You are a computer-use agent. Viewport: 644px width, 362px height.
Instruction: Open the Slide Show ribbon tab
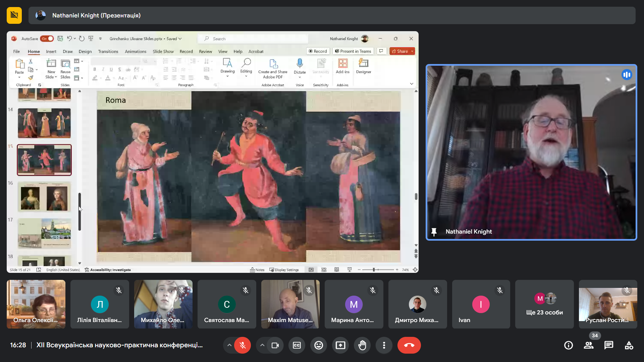pos(163,52)
